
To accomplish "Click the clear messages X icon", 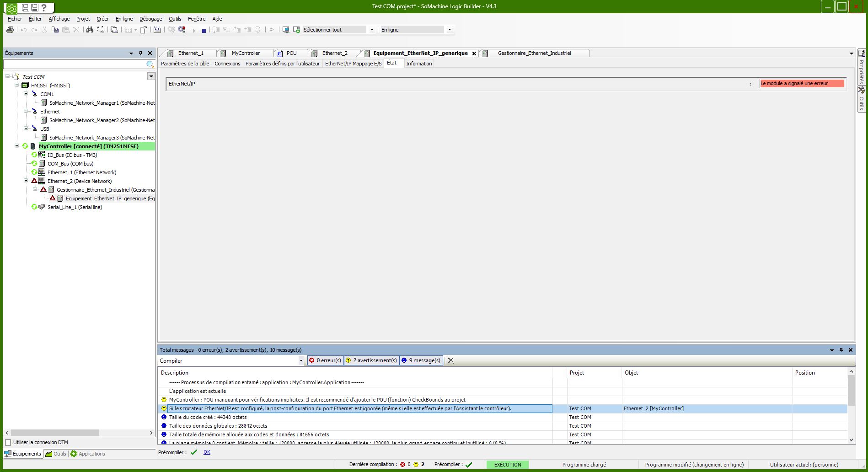I will [450, 360].
